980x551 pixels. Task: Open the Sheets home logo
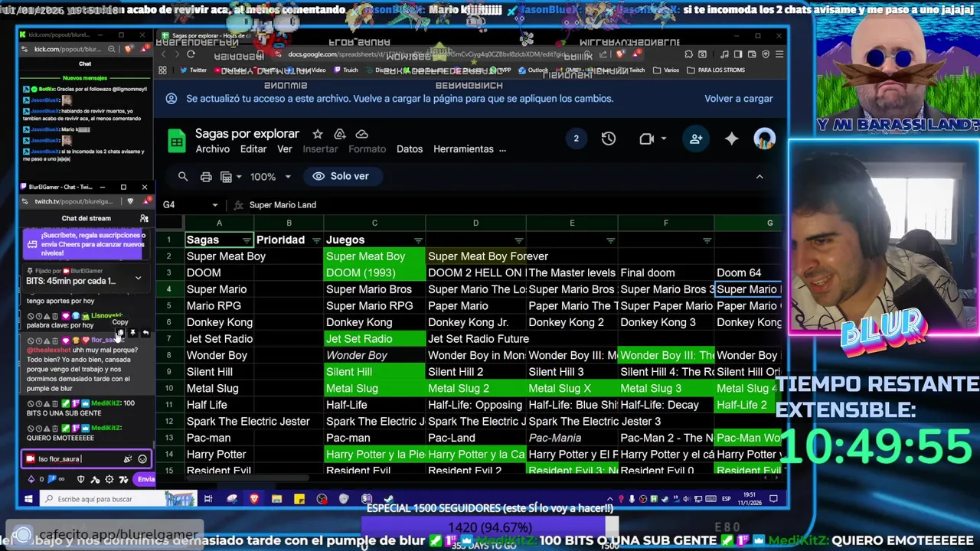pyautogui.click(x=177, y=141)
